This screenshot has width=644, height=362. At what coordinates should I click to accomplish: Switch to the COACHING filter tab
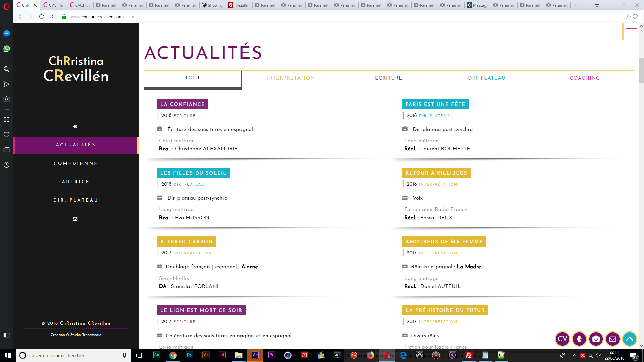(585, 78)
